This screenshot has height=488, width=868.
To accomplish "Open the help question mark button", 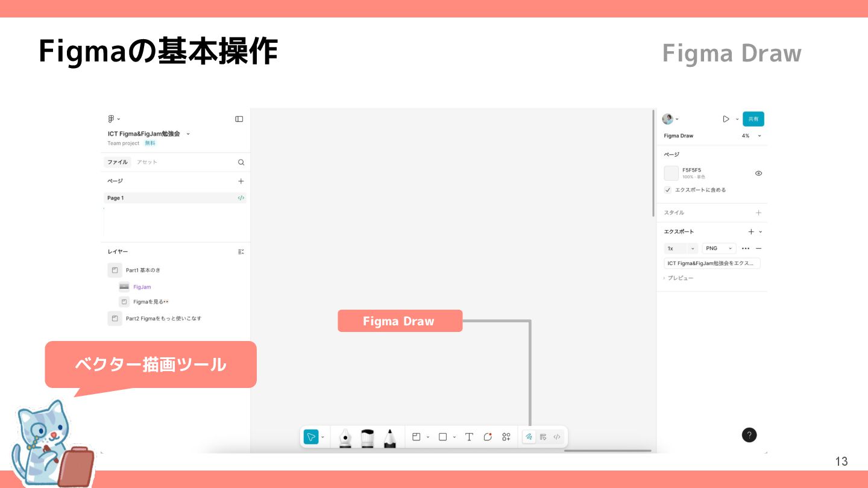I will pyautogui.click(x=749, y=435).
